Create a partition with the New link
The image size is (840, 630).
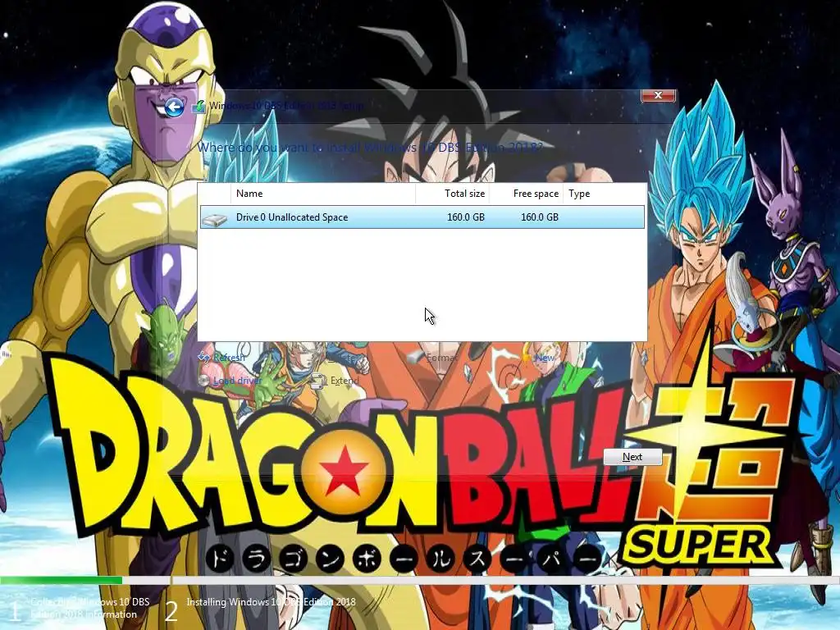pyautogui.click(x=545, y=358)
